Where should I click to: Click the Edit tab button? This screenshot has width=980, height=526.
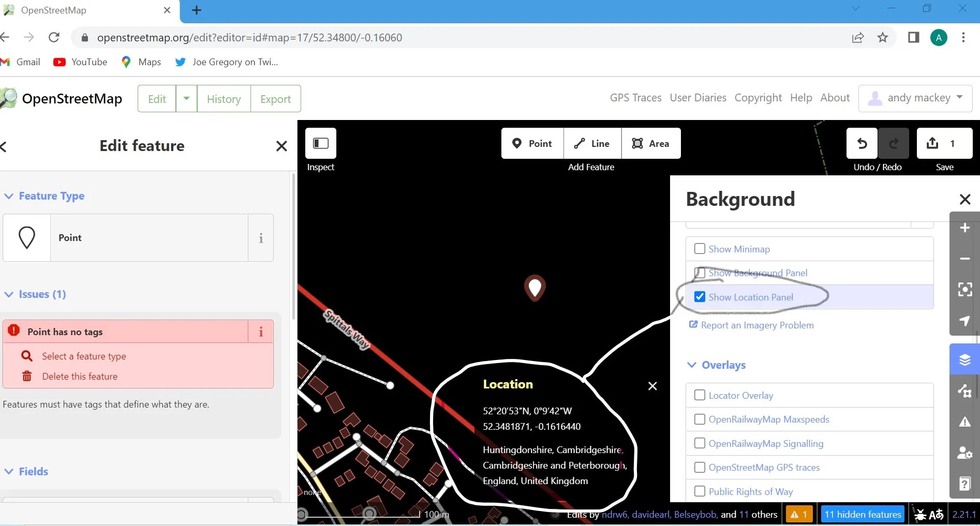[157, 98]
